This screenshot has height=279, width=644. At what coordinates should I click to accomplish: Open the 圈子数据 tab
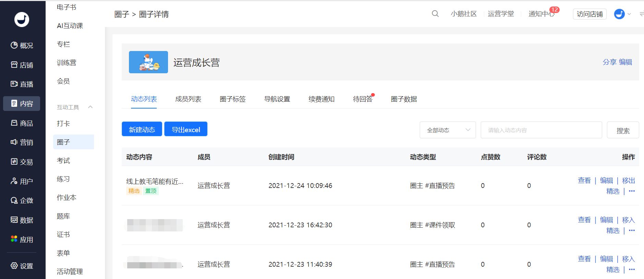point(404,99)
